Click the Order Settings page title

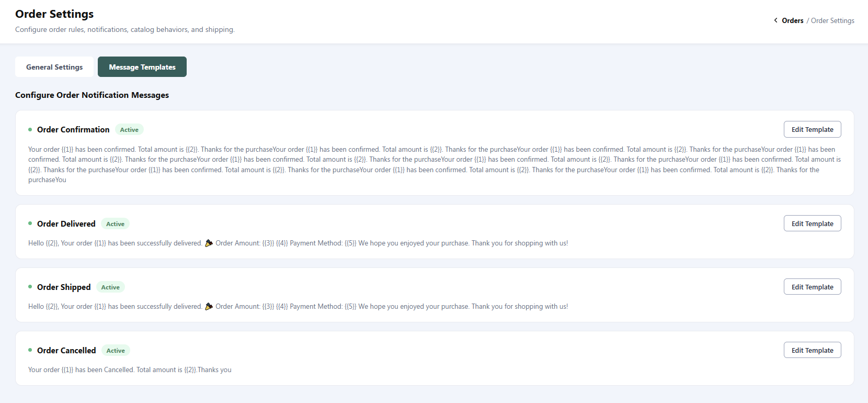(x=54, y=14)
